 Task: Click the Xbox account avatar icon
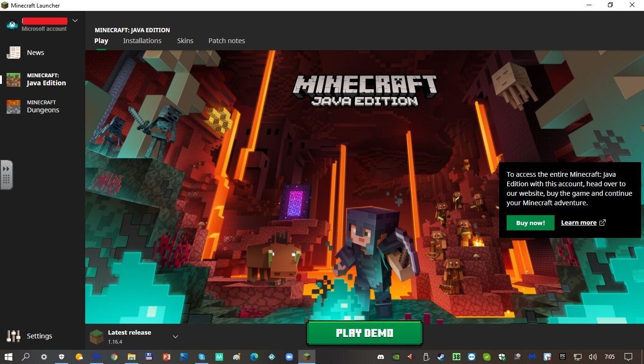pos(12,25)
